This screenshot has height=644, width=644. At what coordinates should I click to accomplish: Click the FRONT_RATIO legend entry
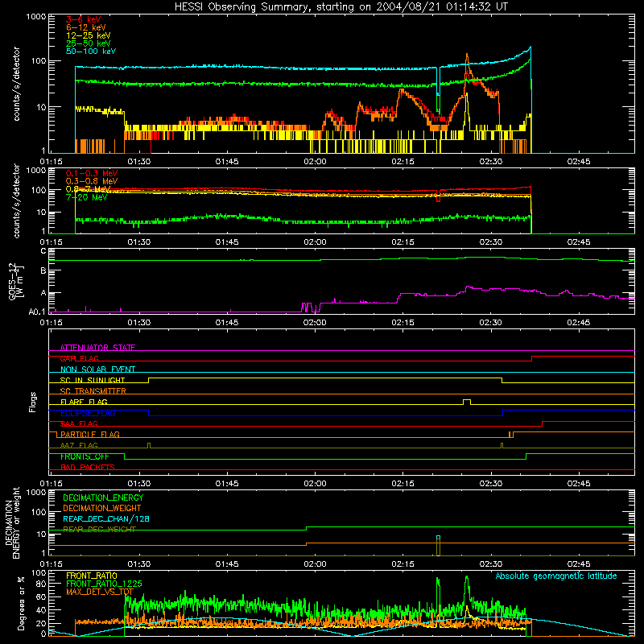pyautogui.click(x=92, y=576)
